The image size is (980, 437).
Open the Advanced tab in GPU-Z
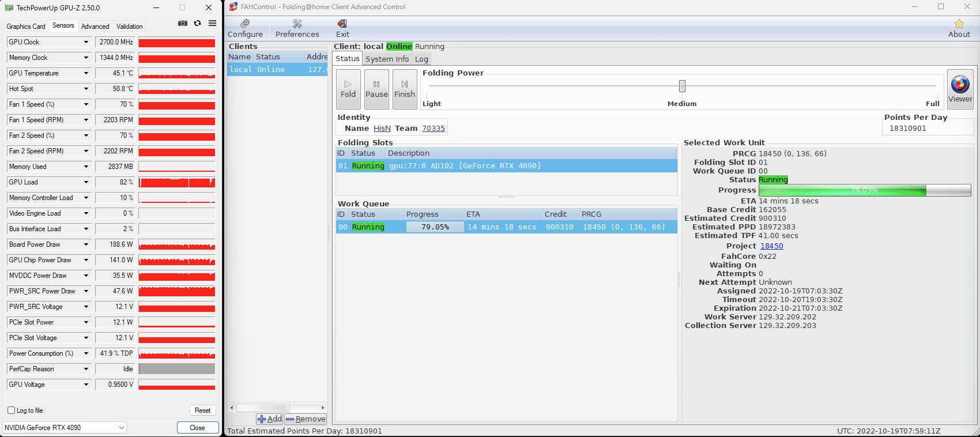coord(95,27)
